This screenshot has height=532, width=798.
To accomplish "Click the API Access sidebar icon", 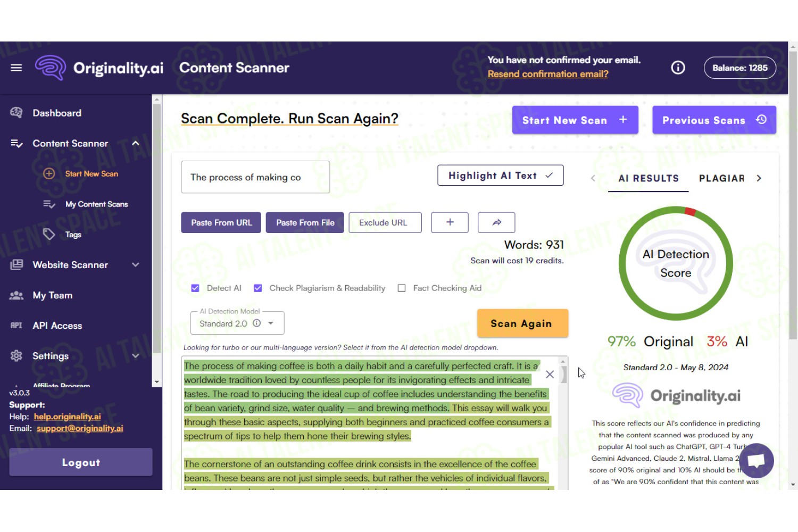I will click(x=16, y=326).
